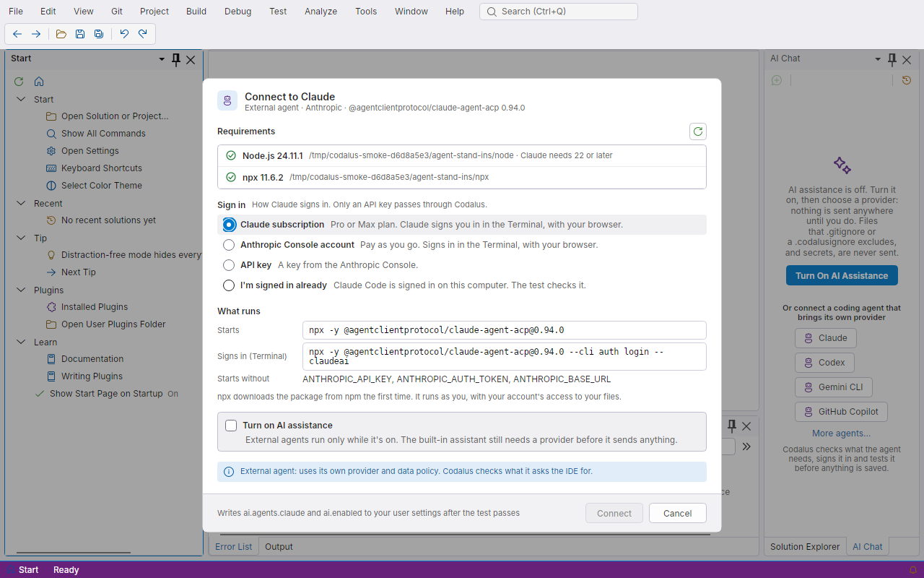Switch to the Solution Explorer tab
Viewport: 924px width, 578px height.
pyautogui.click(x=805, y=546)
